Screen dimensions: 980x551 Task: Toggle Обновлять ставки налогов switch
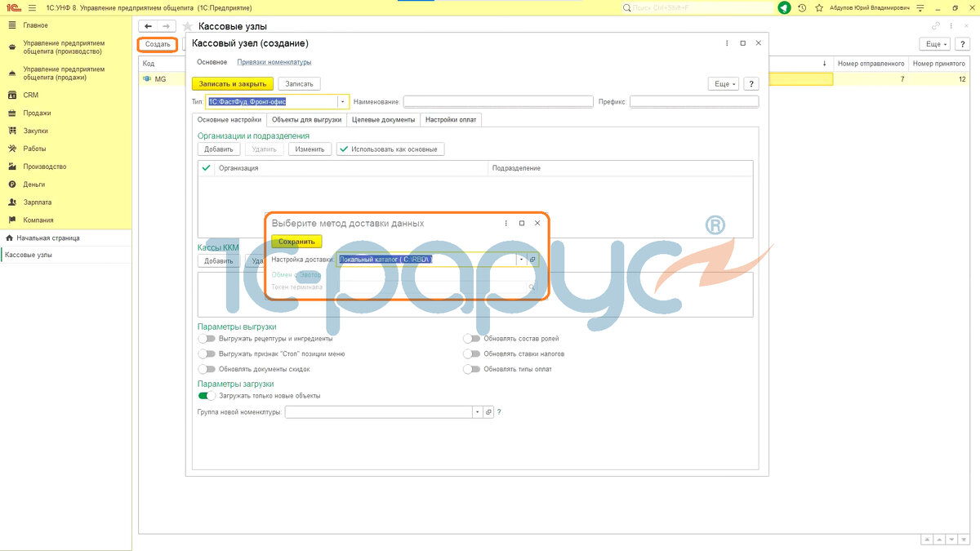coord(471,354)
